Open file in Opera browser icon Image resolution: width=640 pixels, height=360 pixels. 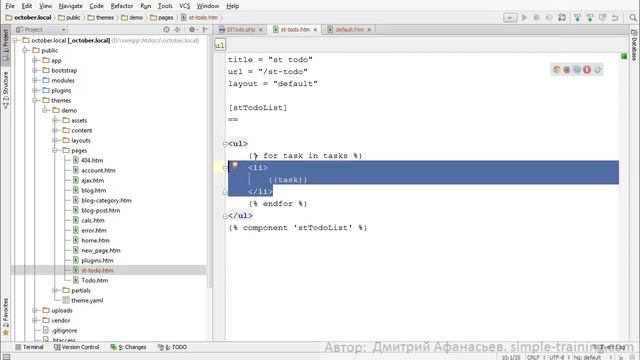point(587,70)
